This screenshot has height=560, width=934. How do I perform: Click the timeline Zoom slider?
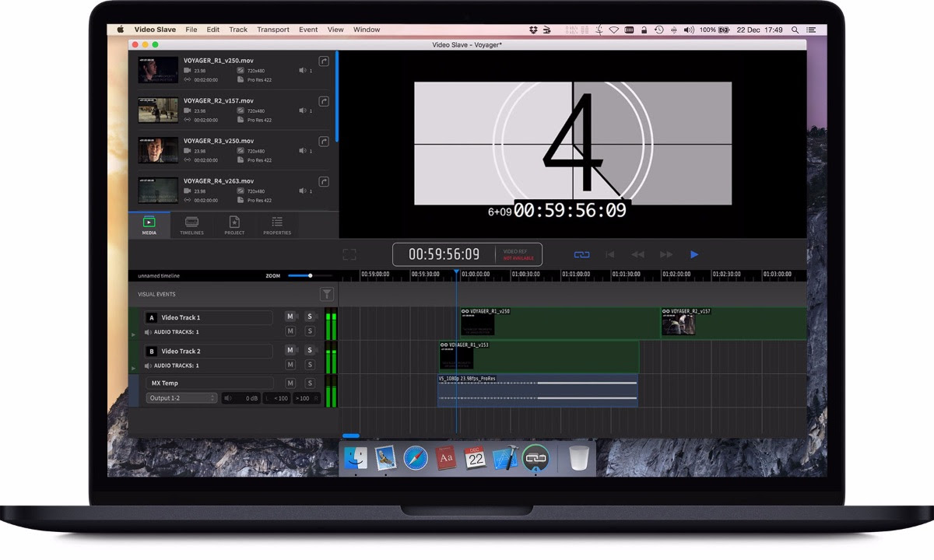[310, 275]
